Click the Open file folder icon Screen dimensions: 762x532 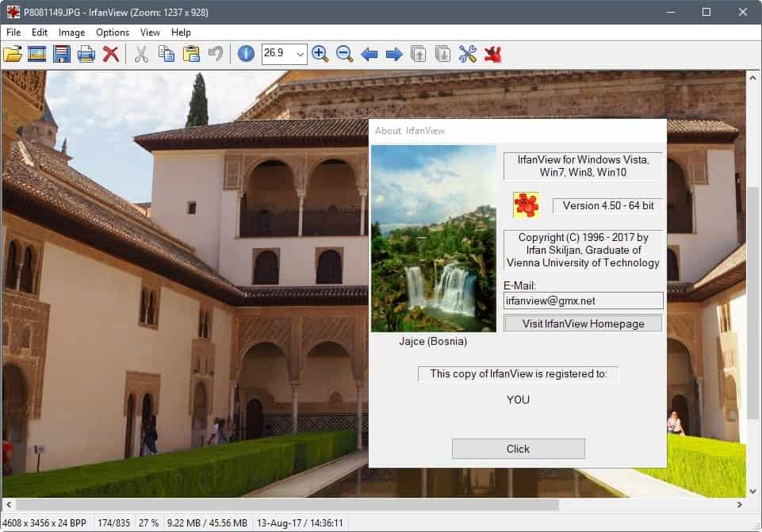(x=13, y=54)
